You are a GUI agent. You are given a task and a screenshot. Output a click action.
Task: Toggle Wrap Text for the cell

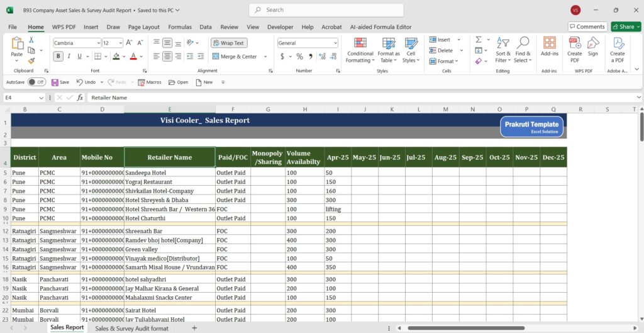point(228,43)
